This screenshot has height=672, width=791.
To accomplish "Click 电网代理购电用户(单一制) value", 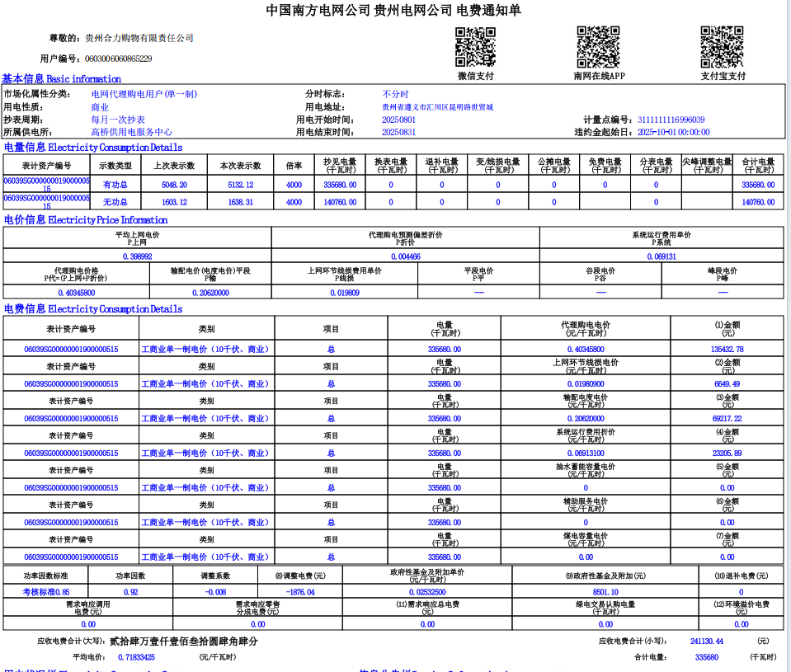I will coord(144,94).
